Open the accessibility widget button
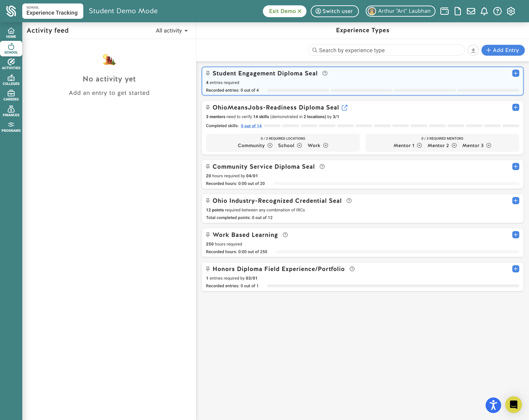Viewport: 529px width, 420px height. click(493, 405)
